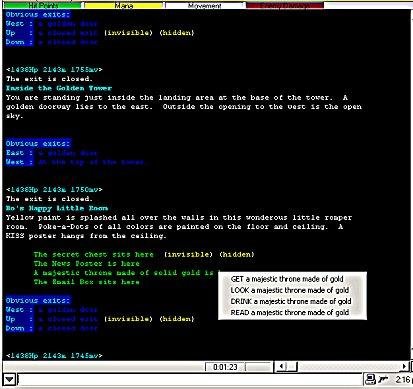Click the white Movement gauge
The image size is (413, 389).
tap(205, 5)
